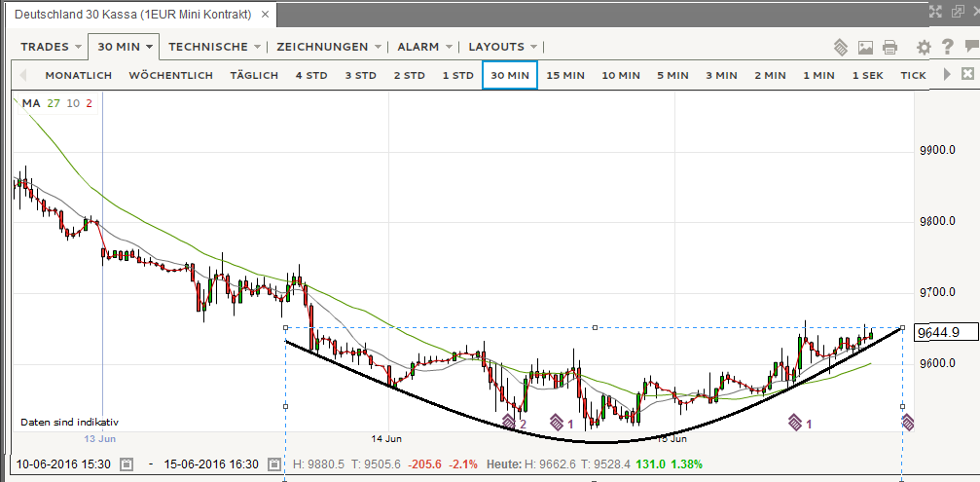Click the news marker on 14 Jun labeled 2
The height and width of the screenshot is (482, 980).
[508, 422]
